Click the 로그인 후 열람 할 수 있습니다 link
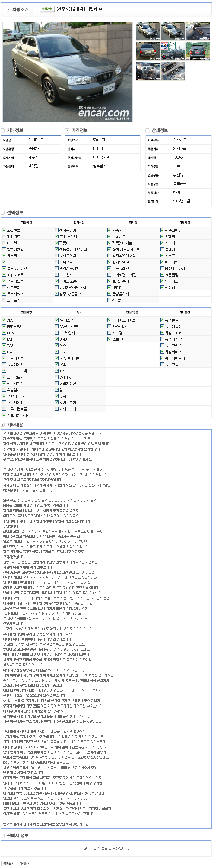The image size is (213, 868). coord(108,848)
